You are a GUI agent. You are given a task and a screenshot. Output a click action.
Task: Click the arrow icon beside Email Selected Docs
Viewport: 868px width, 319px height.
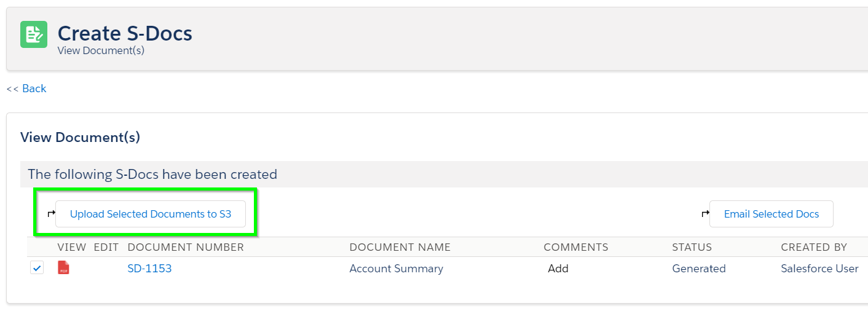click(x=705, y=214)
